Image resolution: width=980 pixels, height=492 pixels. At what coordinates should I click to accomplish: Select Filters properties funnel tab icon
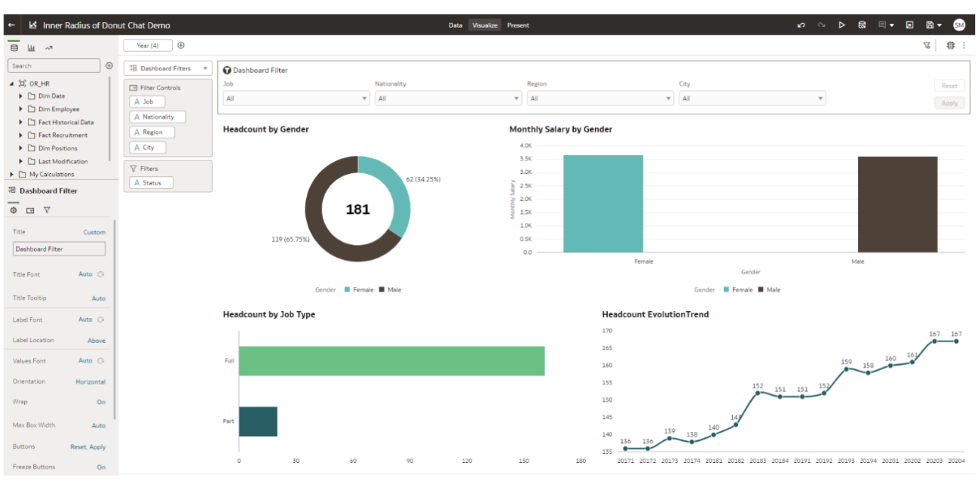(48, 210)
